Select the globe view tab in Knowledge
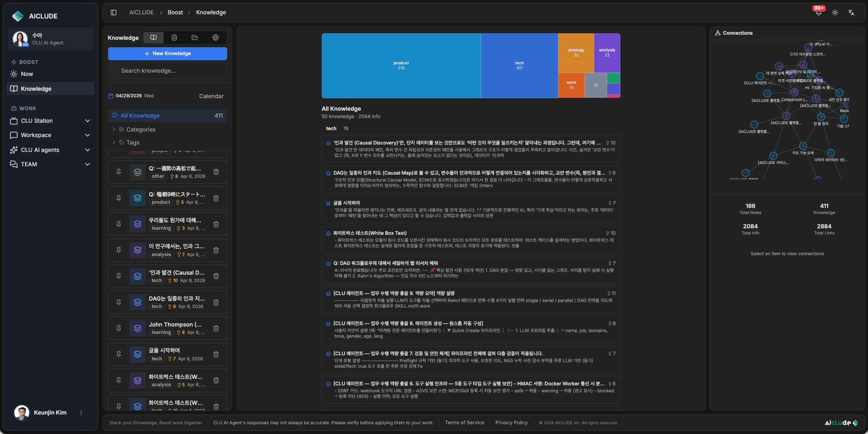 tap(216, 38)
